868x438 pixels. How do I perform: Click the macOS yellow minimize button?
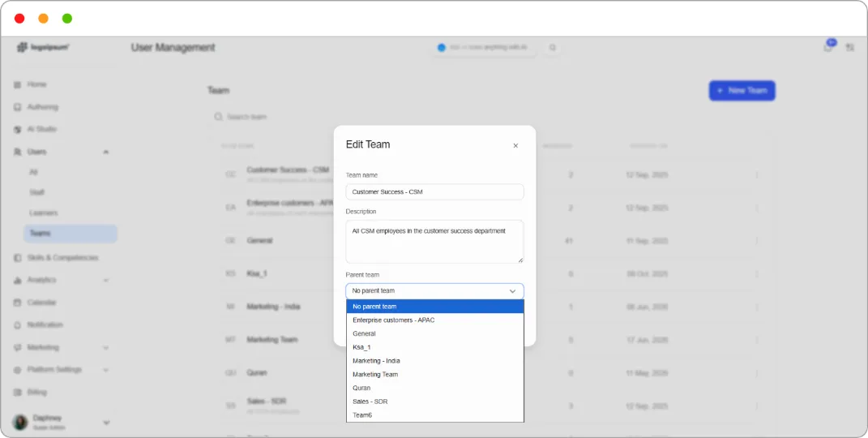pyautogui.click(x=43, y=19)
